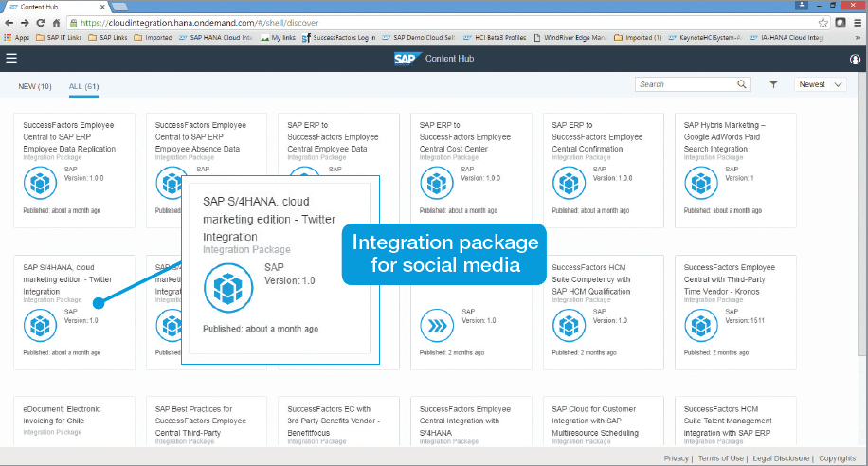This screenshot has width=868, height=466.
Task: Open Google AdWords Paid Search Integration title
Action: [x=724, y=136]
